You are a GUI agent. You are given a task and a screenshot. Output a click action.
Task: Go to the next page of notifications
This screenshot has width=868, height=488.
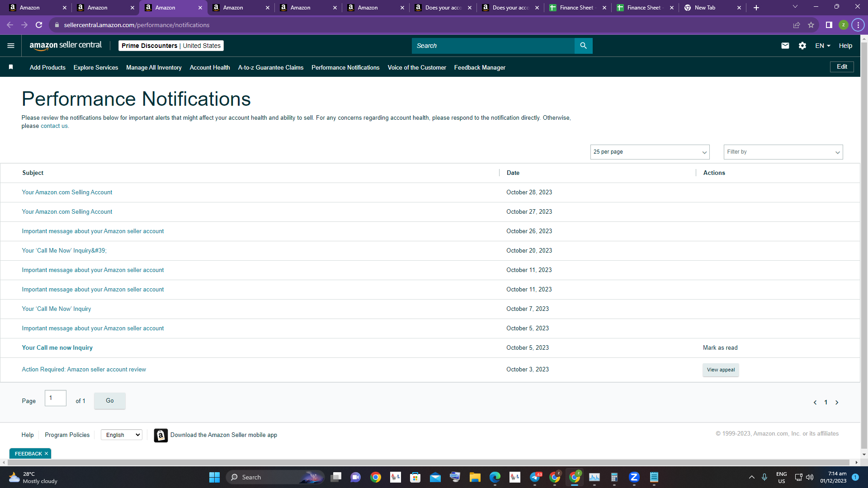point(837,402)
